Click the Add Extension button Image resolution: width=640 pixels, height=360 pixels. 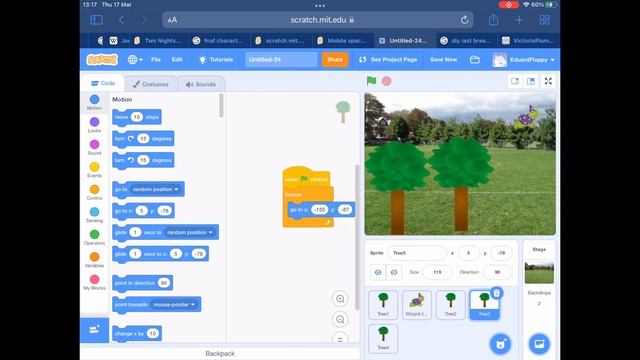pyautogui.click(x=94, y=330)
